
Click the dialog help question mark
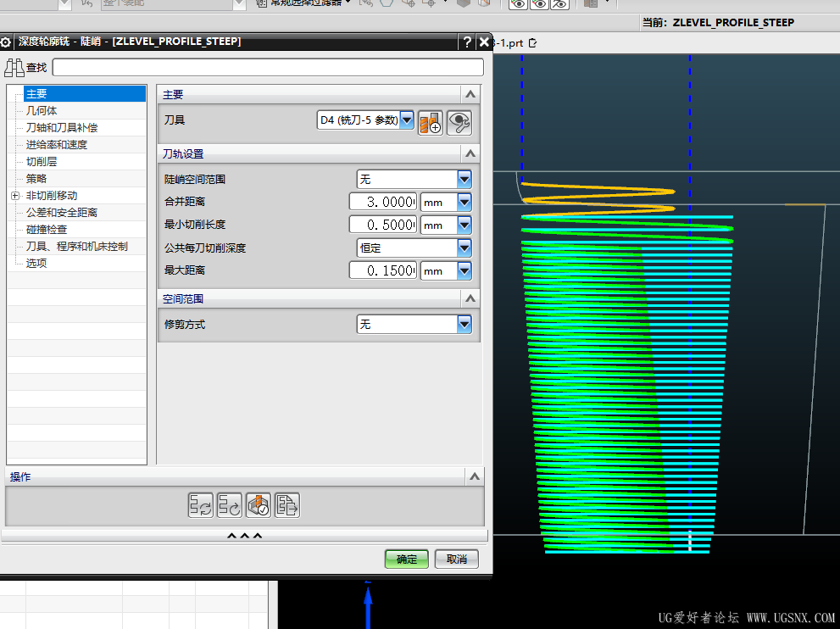[467, 42]
